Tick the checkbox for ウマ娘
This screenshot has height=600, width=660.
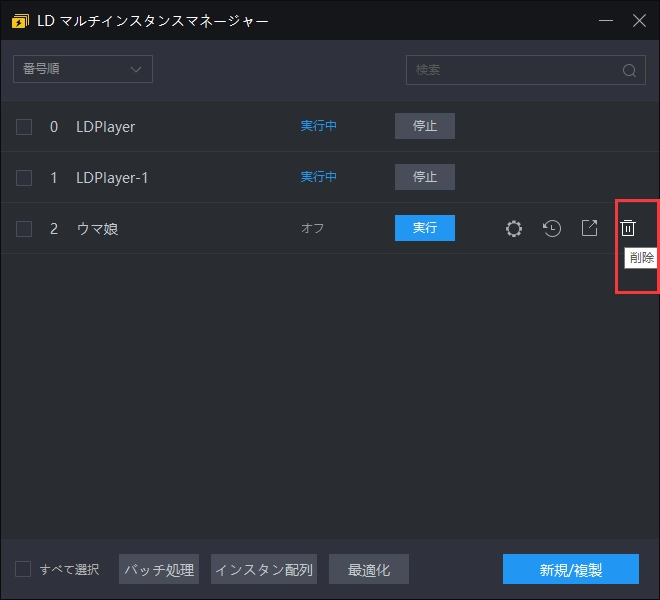(x=24, y=229)
